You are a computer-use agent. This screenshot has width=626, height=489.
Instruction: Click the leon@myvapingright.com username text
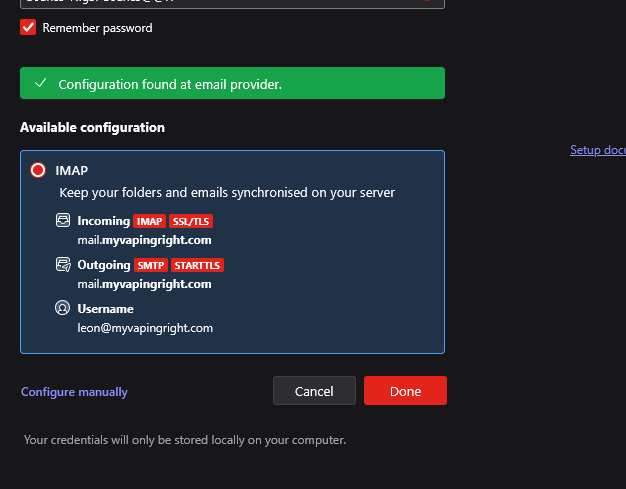pyautogui.click(x=145, y=327)
